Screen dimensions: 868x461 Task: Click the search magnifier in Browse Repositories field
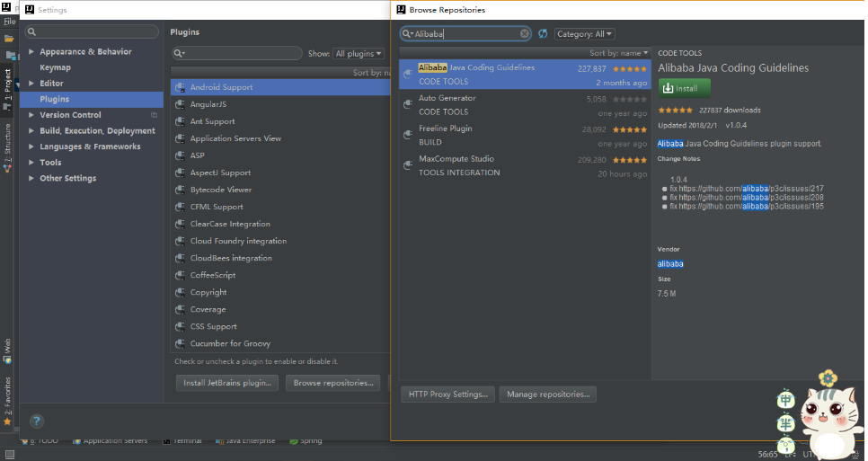click(x=407, y=34)
